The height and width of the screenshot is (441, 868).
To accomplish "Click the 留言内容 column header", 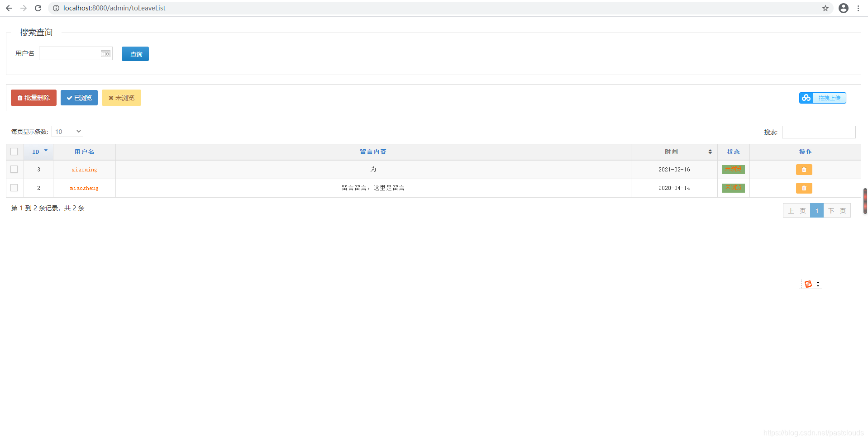I will click(373, 152).
